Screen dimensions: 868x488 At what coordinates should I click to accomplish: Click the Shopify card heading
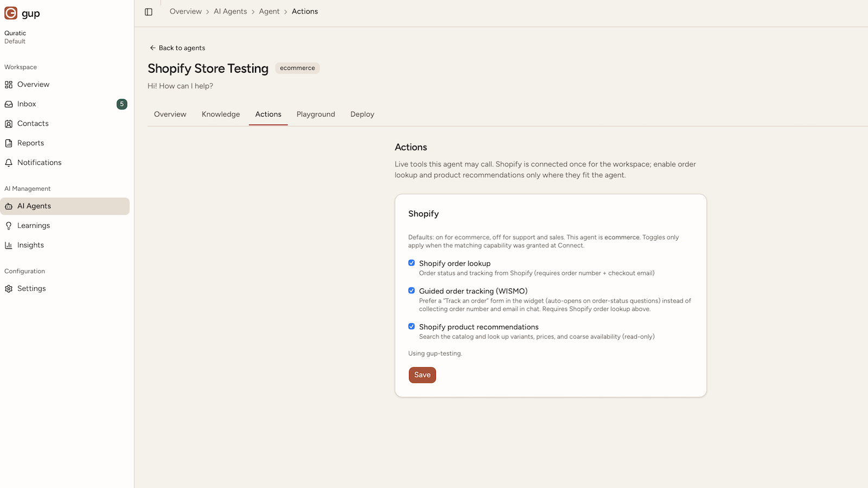(424, 214)
